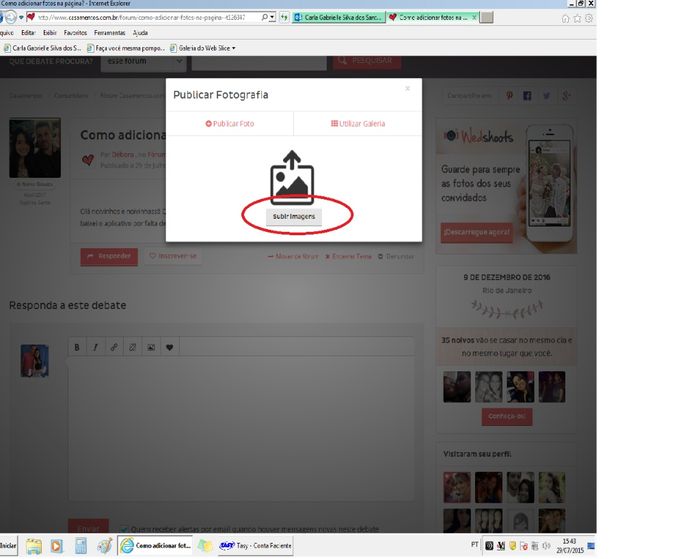Click Descarregue agora on Wedshoots banner
Viewport: 700px width, 559px height.
point(476,233)
